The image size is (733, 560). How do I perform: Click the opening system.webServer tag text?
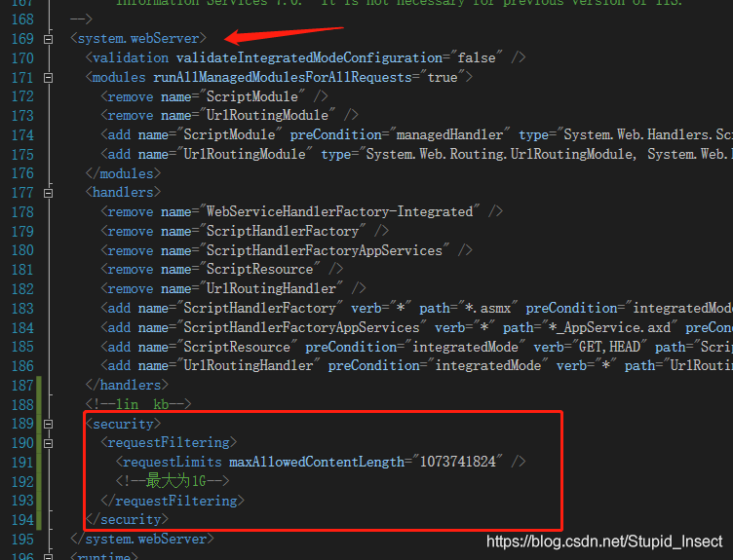click(137, 38)
